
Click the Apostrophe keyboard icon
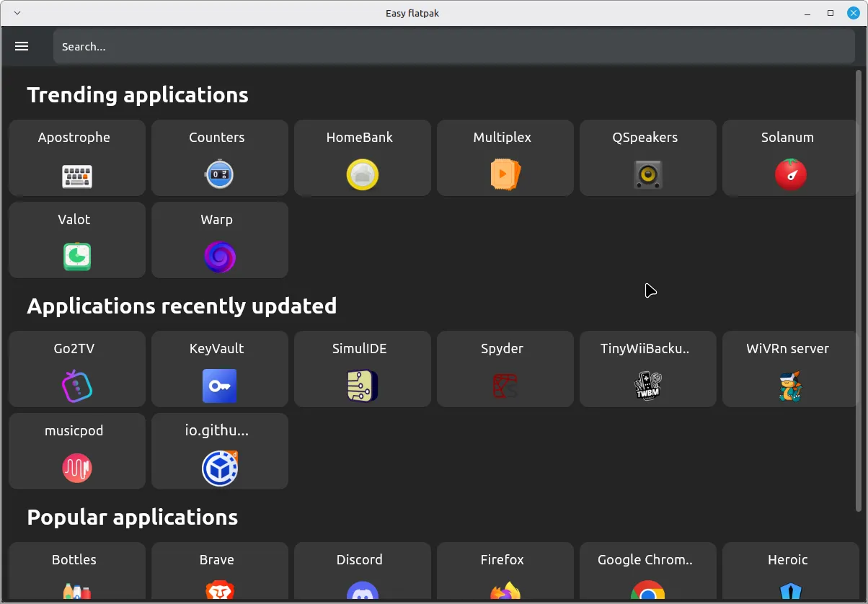coord(77,175)
